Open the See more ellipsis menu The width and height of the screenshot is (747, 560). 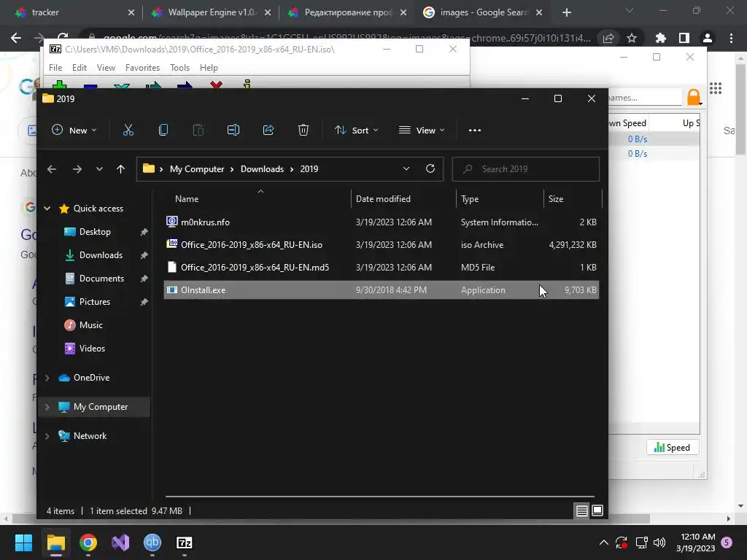(x=474, y=131)
